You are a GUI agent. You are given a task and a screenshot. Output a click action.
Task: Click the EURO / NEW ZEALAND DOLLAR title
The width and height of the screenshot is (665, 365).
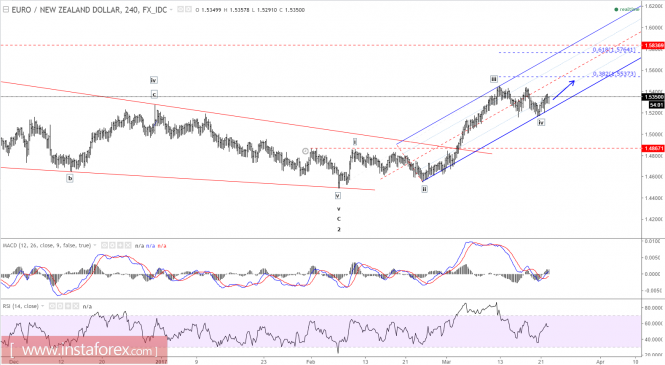(66, 10)
